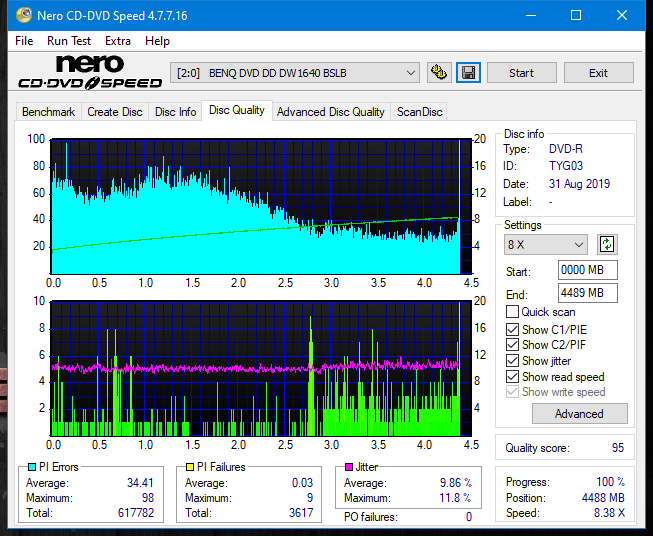Uncheck Show C2/PIF
The height and width of the screenshot is (536, 653).
512,345
